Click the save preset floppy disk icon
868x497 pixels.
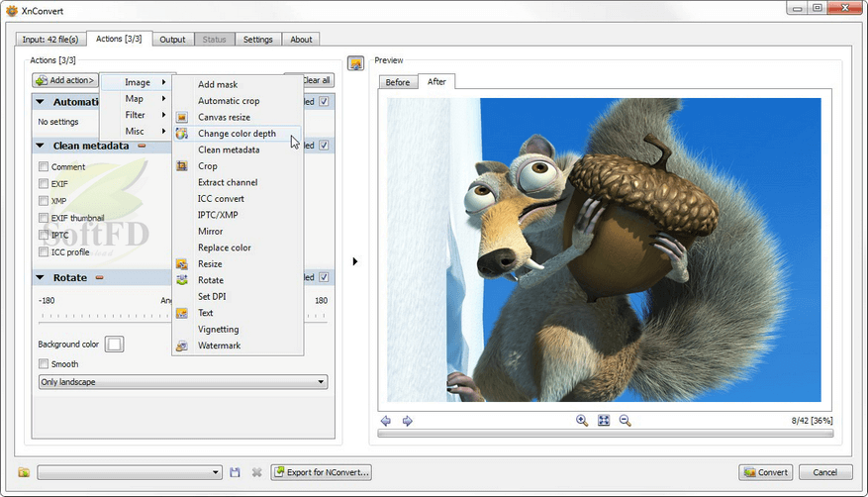click(235, 473)
